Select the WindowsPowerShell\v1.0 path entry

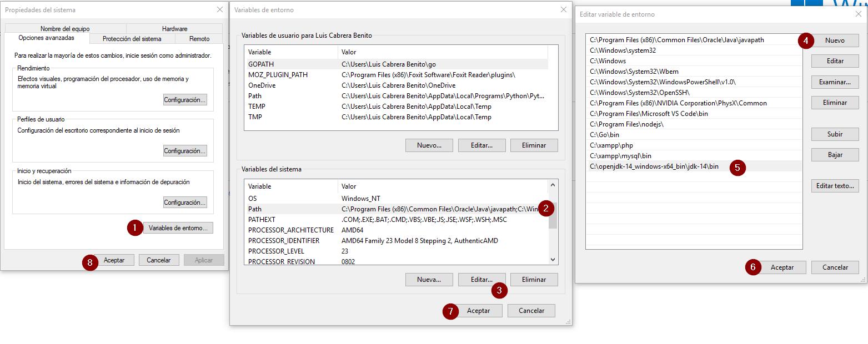[694, 82]
